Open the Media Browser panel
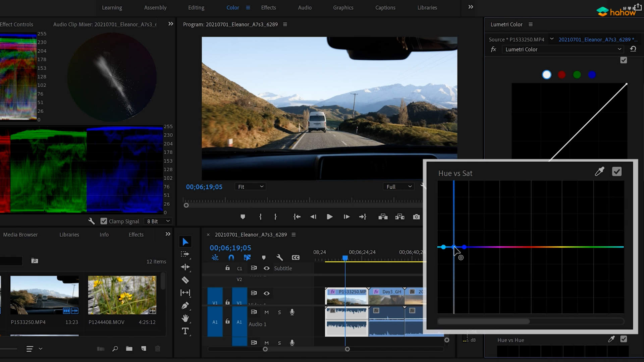The width and height of the screenshot is (644, 362). pos(20,235)
